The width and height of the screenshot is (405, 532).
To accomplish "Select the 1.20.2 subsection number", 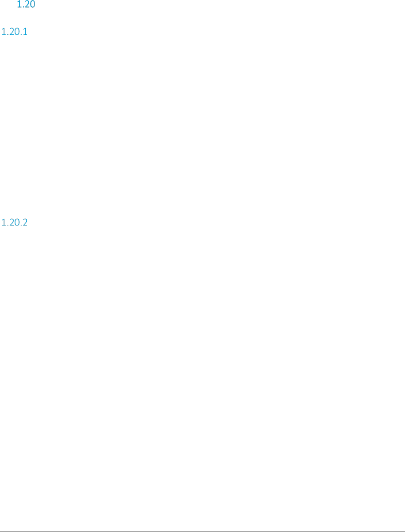I will pos(15,223).
